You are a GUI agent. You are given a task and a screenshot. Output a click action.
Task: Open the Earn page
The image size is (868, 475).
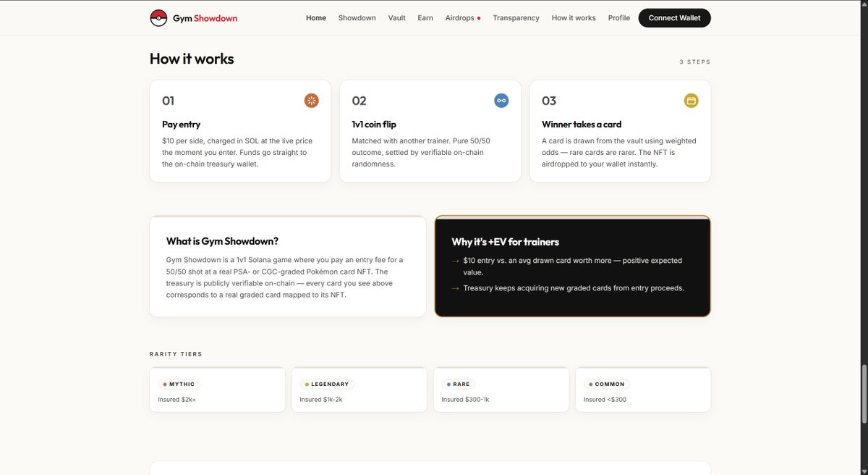[425, 18]
